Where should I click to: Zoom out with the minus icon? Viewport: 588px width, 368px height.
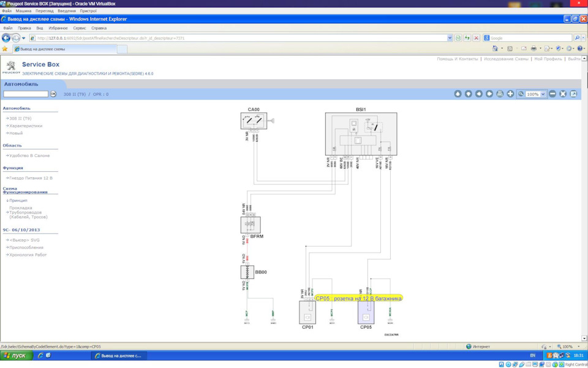tap(552, 94)
